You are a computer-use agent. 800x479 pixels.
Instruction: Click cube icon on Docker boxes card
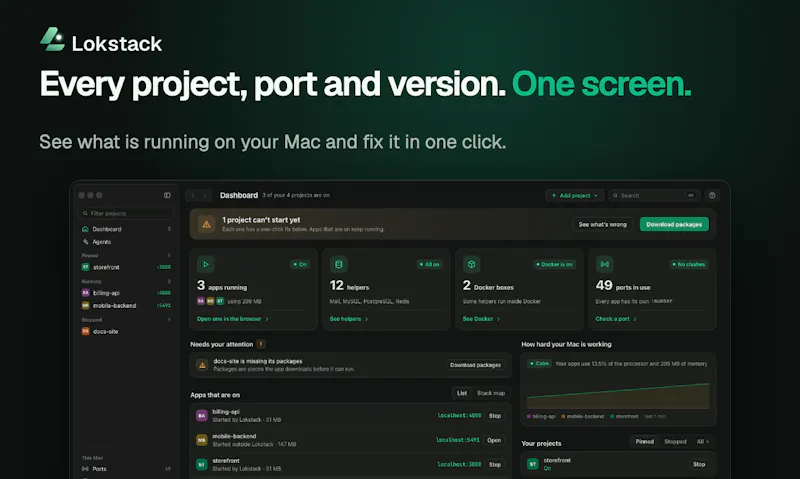(471, 264)
